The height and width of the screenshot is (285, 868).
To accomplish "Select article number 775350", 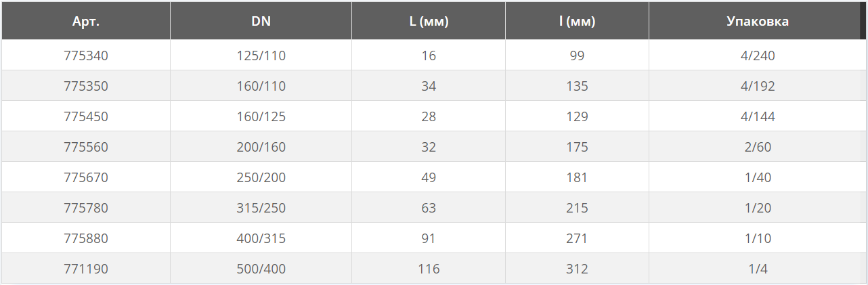I will pyautogui.click(x=86, y=87).
